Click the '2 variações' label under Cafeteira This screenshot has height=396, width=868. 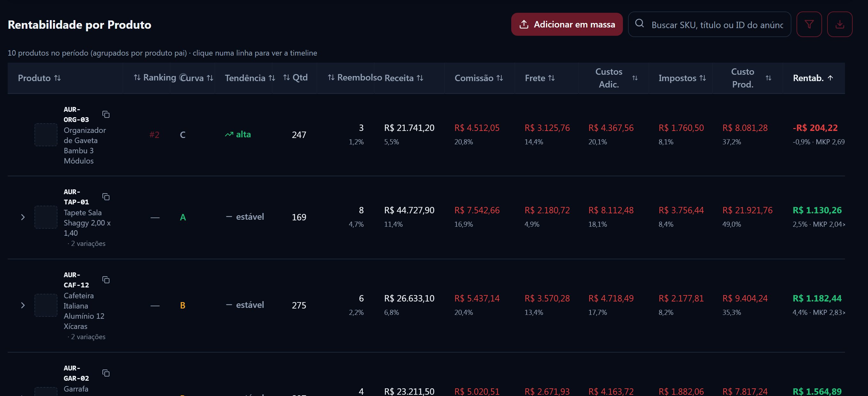click(88, 337)
